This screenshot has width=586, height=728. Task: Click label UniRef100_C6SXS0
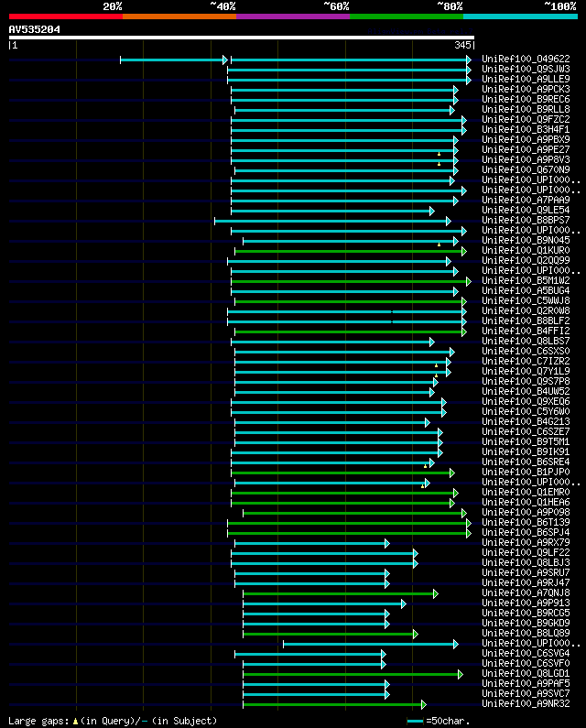click(x=526, y=351)
